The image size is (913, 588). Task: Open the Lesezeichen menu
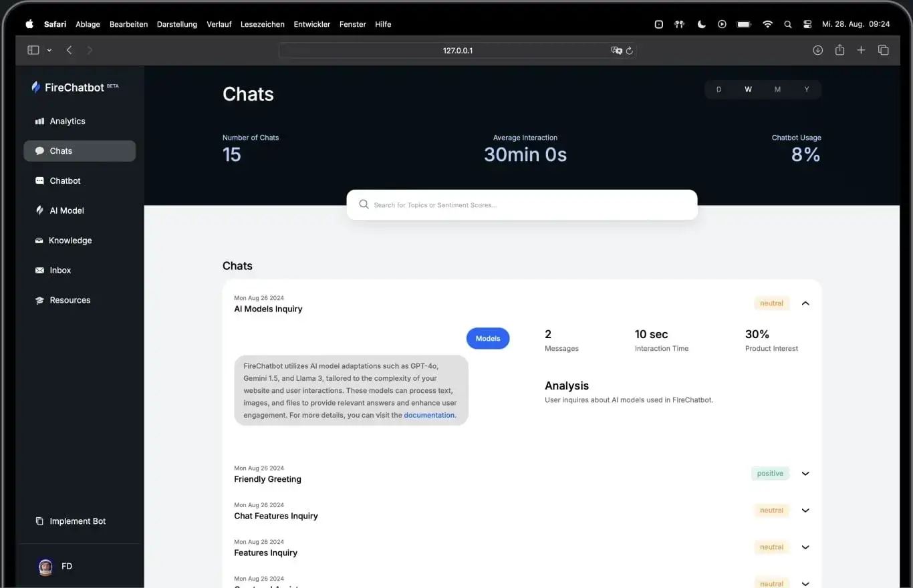click(263, 24)
